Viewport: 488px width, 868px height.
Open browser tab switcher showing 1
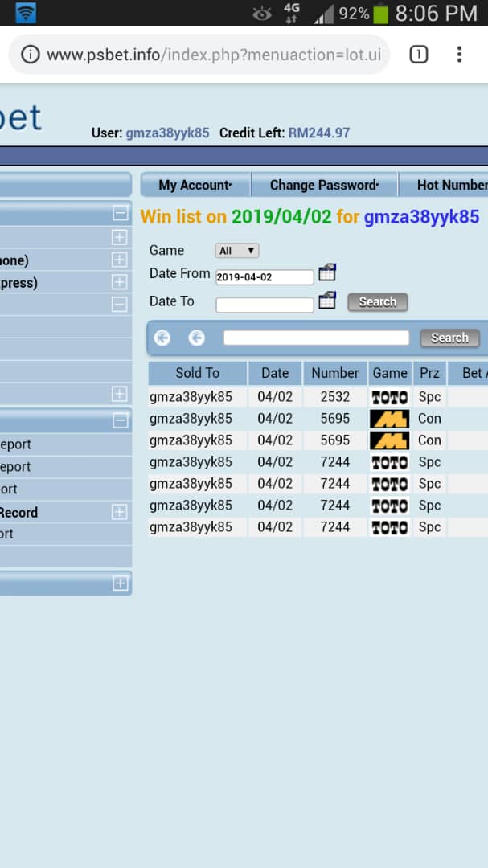point(419,55)
